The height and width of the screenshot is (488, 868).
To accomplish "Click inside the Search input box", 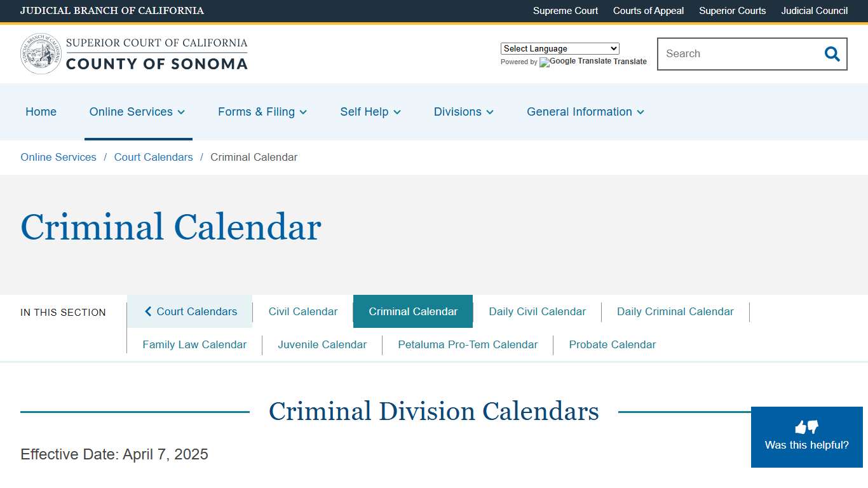I will (731, 54).
